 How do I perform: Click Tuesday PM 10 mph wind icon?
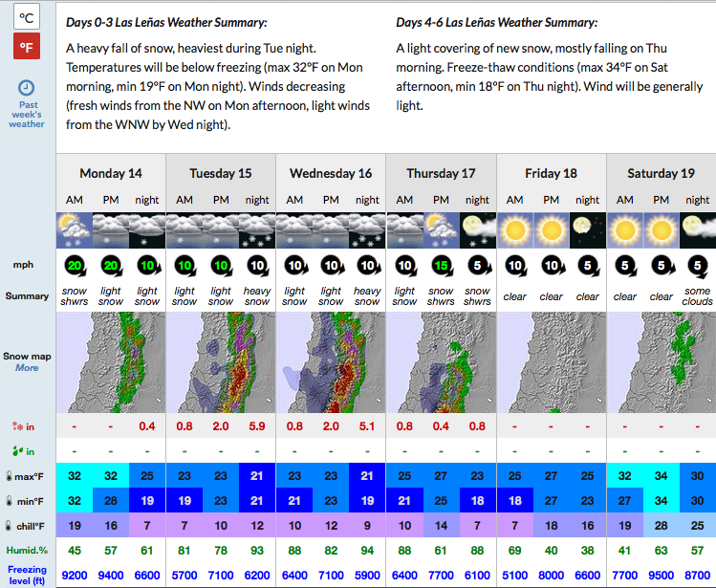(222, 266)
